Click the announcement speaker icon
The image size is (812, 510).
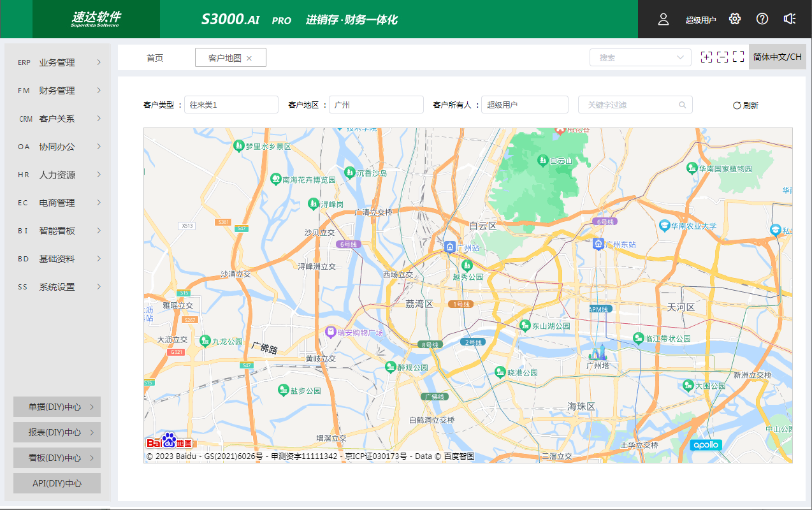(790, 18)
